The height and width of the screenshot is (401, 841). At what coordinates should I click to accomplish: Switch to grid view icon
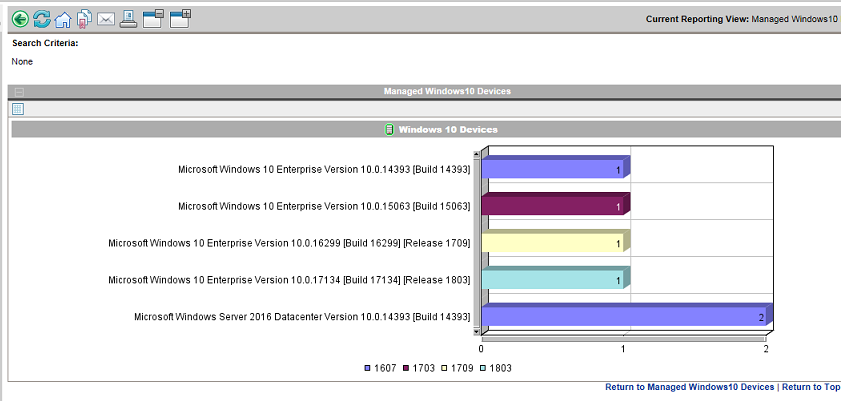click(x=18, y=109)
